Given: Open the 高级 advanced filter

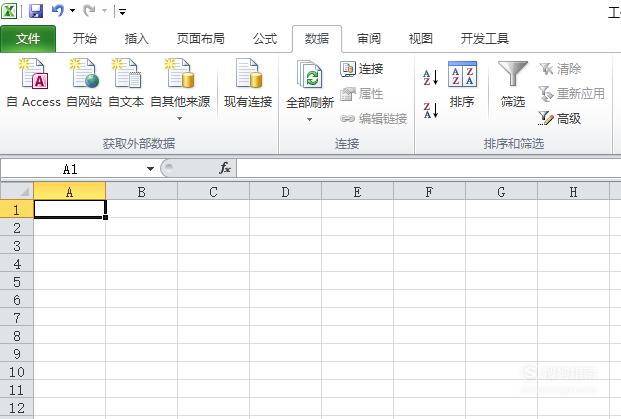Looking at the screenshot, I should [560, 118].
